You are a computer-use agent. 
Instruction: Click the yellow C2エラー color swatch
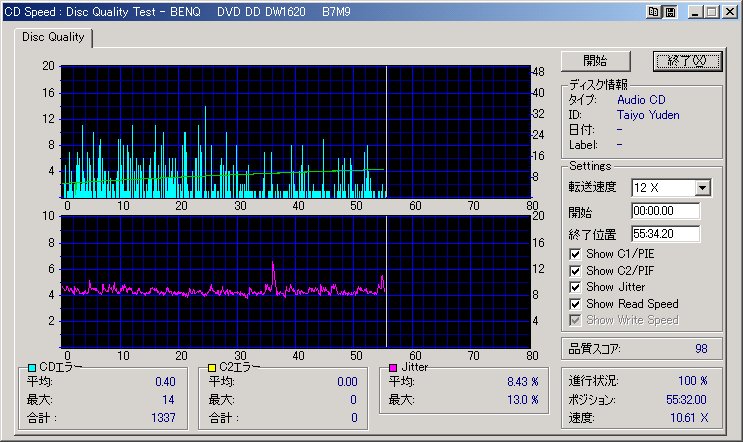211,368
